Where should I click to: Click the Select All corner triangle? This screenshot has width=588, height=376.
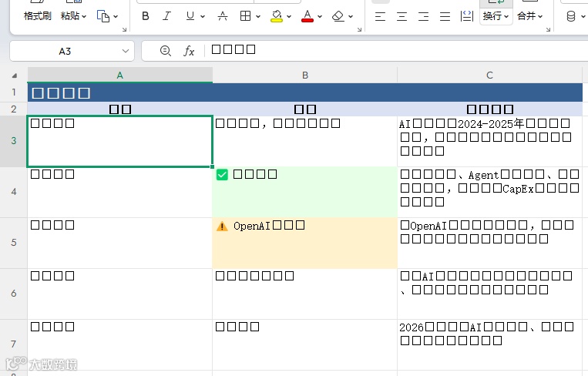pos(14,76)
